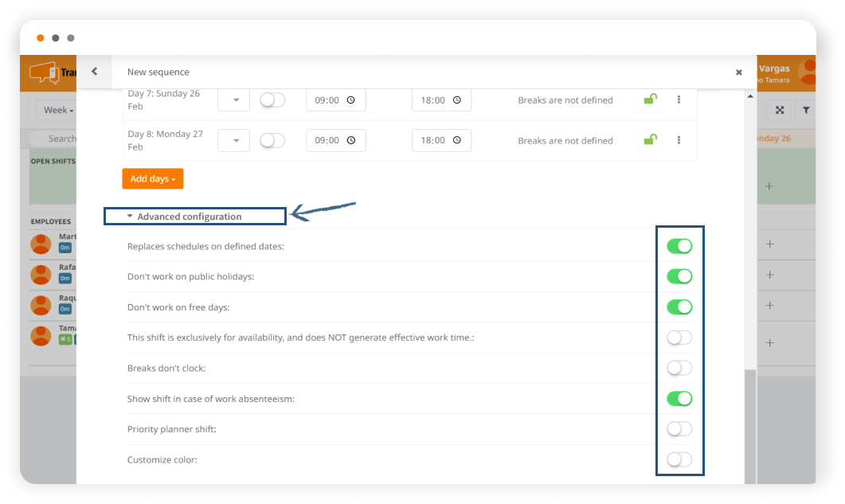845x504 pixels.
Task: Click the green unlock icon for Day 7
Action: coord(650,100)
